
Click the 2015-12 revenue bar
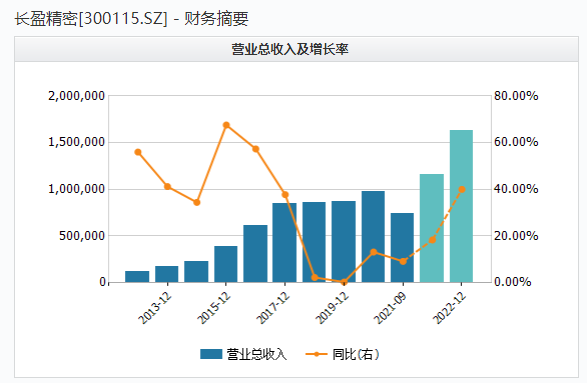(226, 264)
